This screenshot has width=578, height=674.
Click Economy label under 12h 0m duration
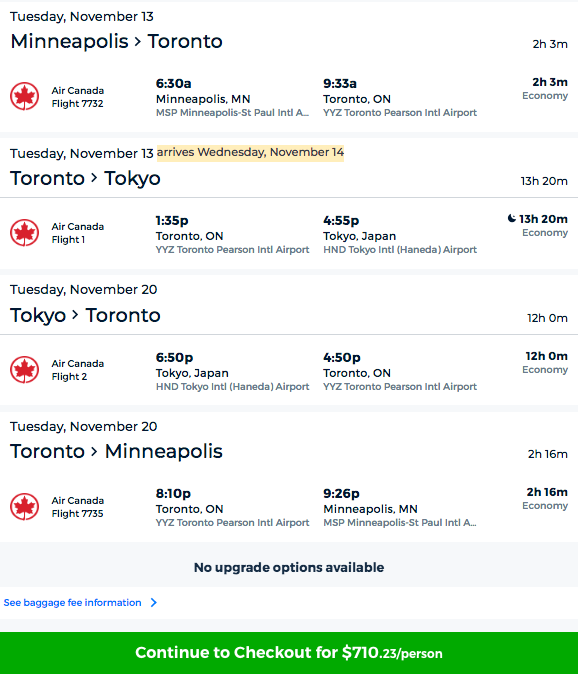545,370
